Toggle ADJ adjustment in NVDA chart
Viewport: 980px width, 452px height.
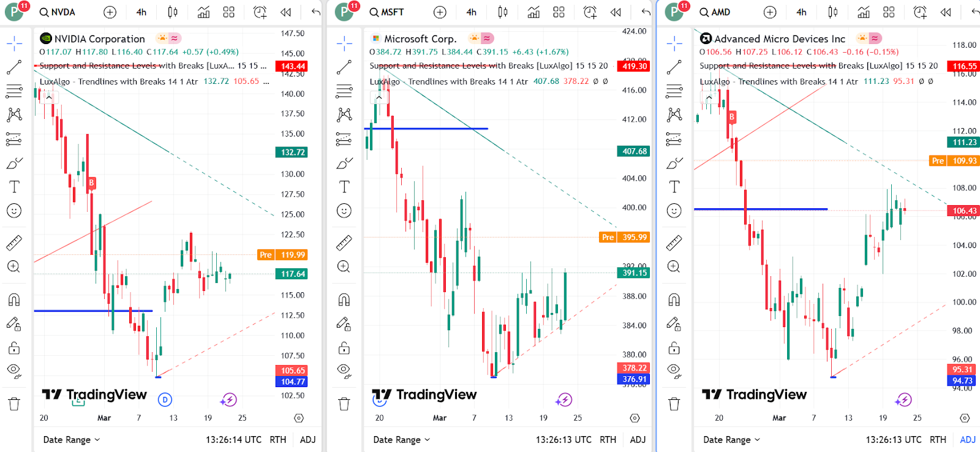(x=308, y=440)
